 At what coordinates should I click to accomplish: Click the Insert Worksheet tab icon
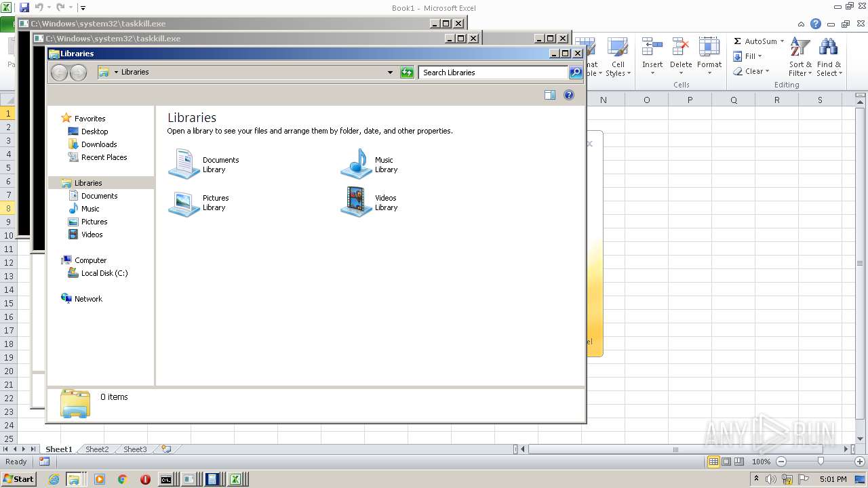tap(165, 449)
